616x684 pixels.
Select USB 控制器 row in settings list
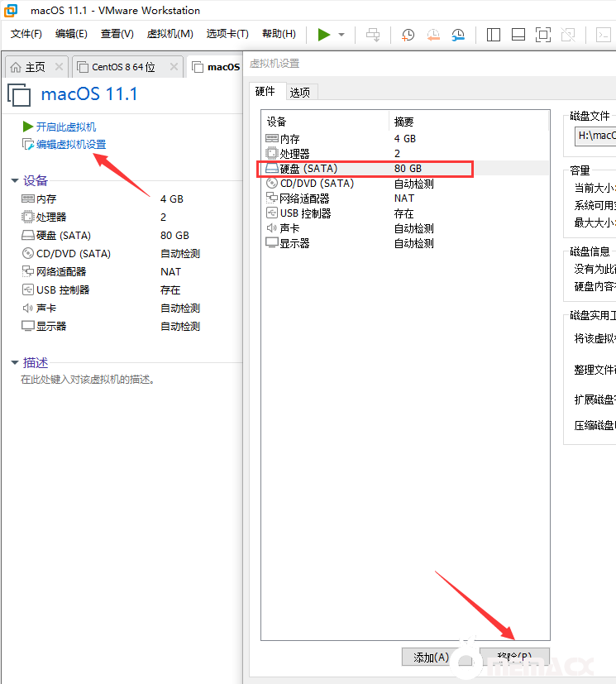click(x=404, y=213)
